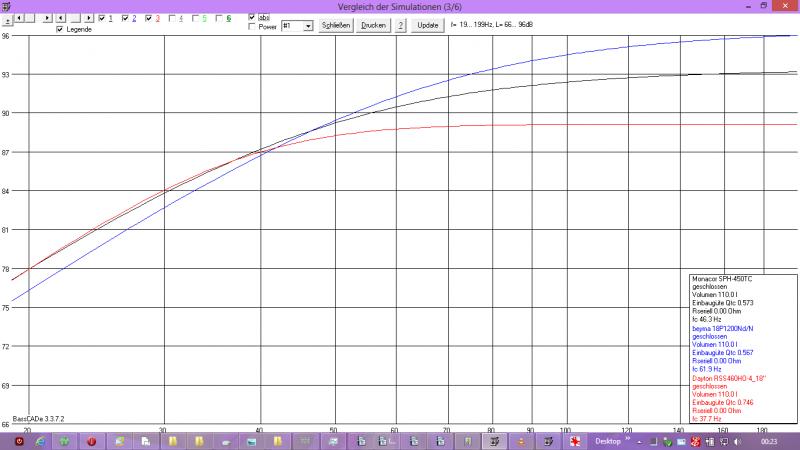800x450 pixels.
Task: Click the red power icon in the taskbar
Action: tap(19, 441)
